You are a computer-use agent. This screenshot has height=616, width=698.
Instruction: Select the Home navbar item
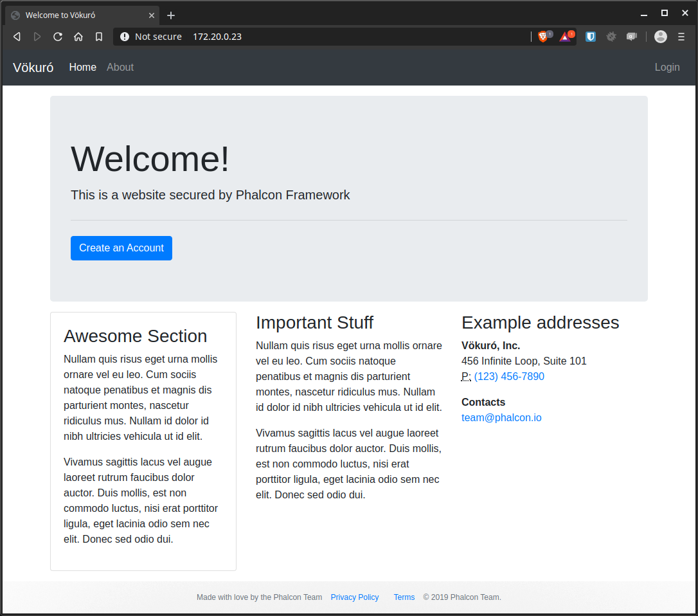coord(83,68)
